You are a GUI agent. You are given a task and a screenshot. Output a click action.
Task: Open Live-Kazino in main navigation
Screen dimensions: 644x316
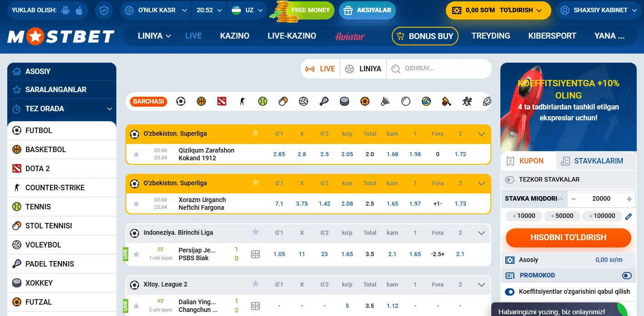point(292,36)
